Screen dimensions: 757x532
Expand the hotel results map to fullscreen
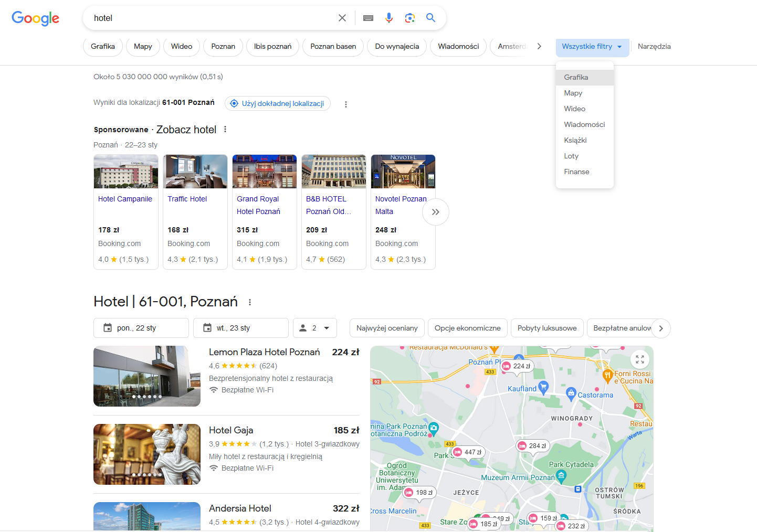640,359
